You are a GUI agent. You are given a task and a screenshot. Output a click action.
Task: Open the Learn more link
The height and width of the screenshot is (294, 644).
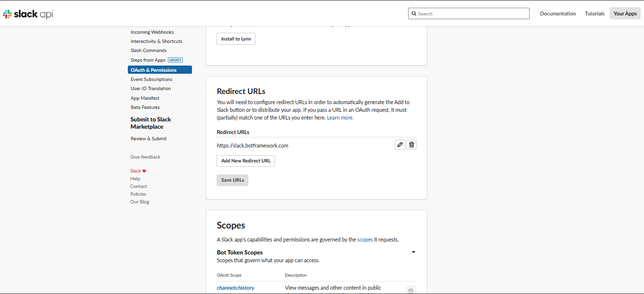pyautogui.click(x=340, y=118)
